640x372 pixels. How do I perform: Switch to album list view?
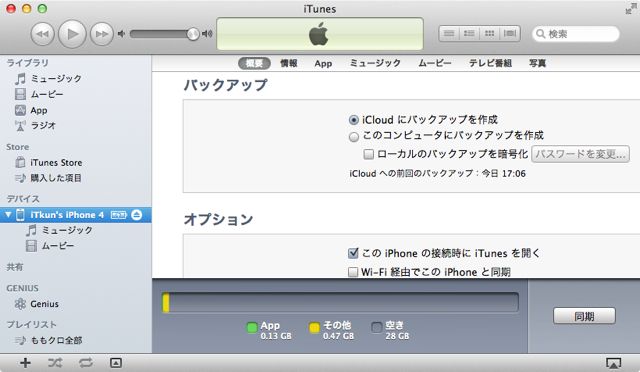click(469, 33)
